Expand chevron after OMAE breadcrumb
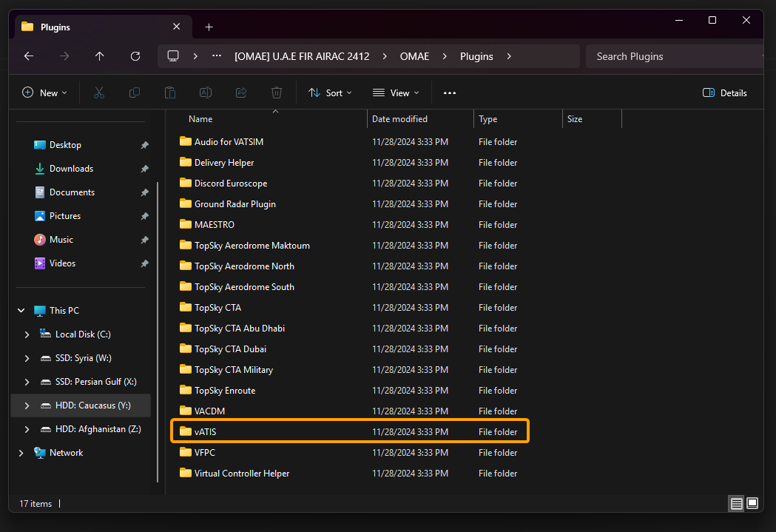This screenshot has height=532, width=776. tap(445, 56)
